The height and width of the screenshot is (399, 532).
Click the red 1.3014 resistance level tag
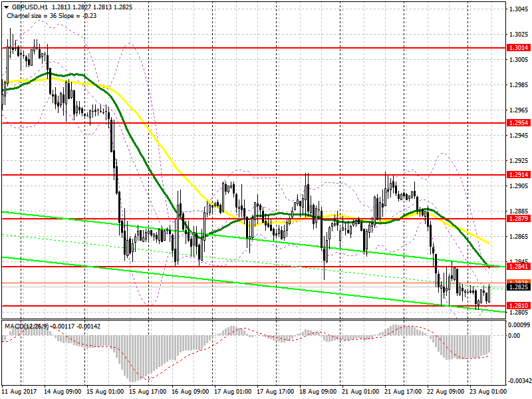[x=519, y=47]
